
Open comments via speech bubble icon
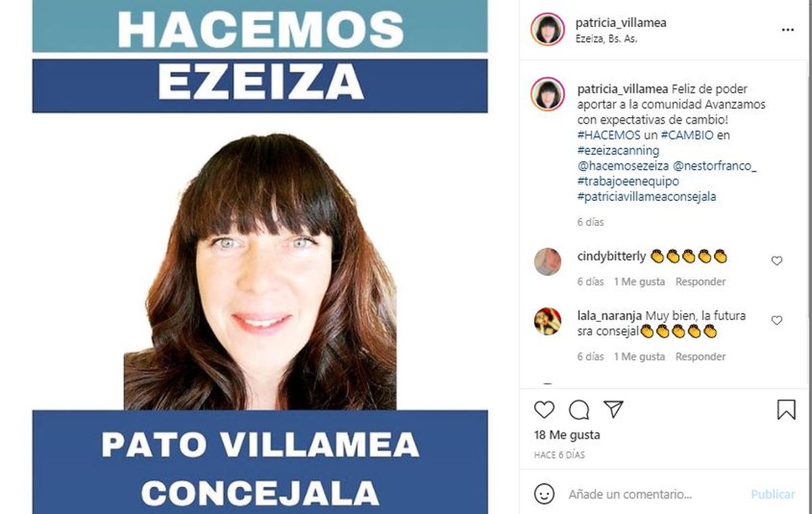579,409
